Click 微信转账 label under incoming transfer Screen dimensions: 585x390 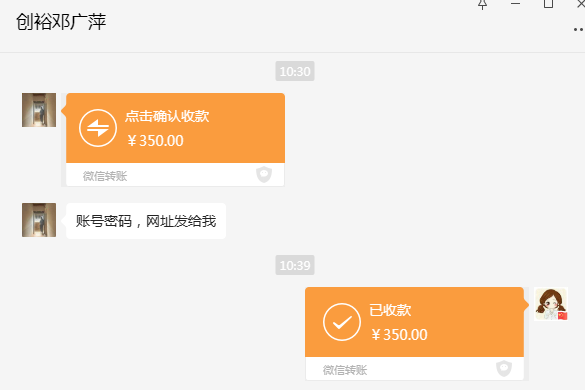tap(105, 176)
